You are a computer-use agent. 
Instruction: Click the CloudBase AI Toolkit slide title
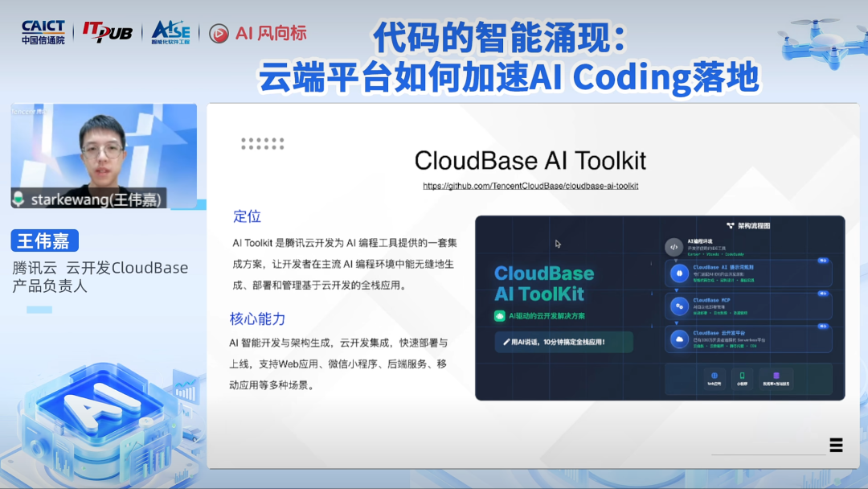click(x=530, y=161)
